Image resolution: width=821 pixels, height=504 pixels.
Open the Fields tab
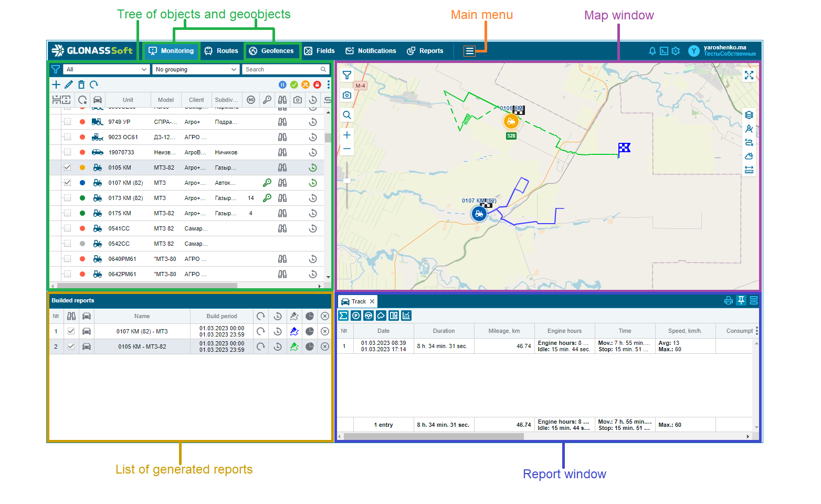click(319, 51)
